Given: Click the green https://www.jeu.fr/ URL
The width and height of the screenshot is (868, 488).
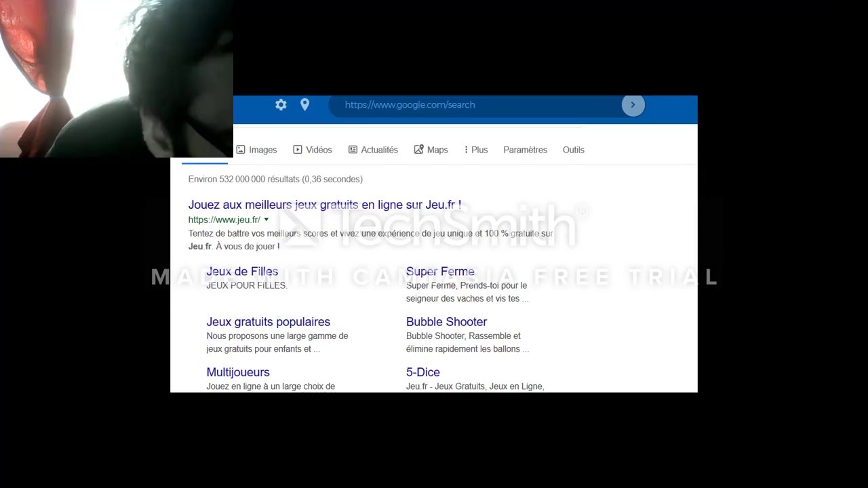Looking at the screenshot, I should click(224, 220).
